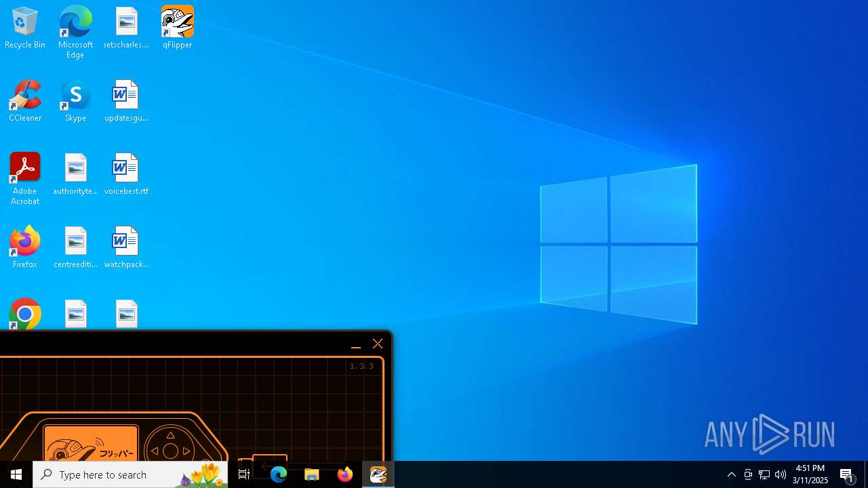Select the centreediti image file icon
Image resolution: width=868 pixels, height=488 pixels.
[75, 248]
